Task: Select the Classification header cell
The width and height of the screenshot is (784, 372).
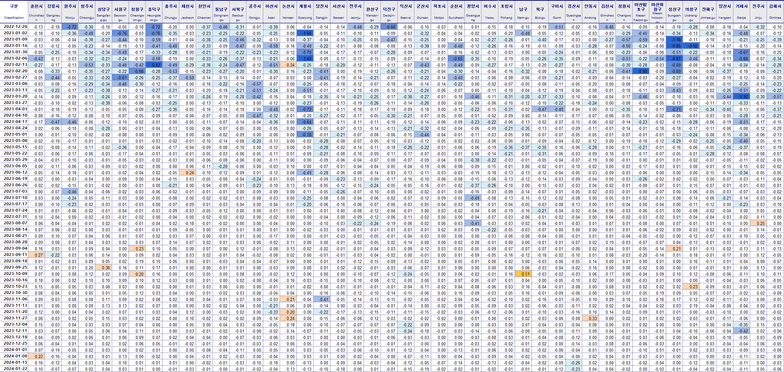Action: pyautogui.click(x=14, y=12)
